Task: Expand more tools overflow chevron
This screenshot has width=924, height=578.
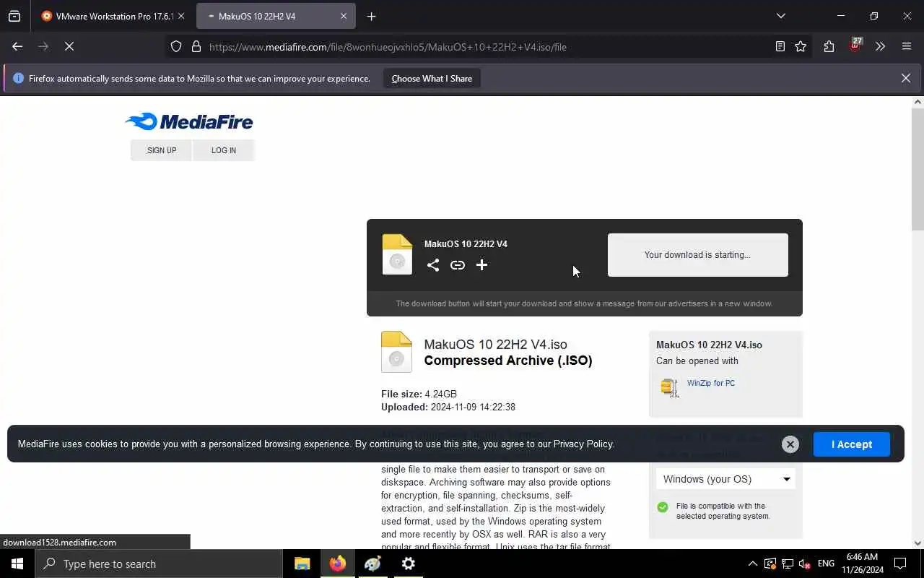Action: 880,47
